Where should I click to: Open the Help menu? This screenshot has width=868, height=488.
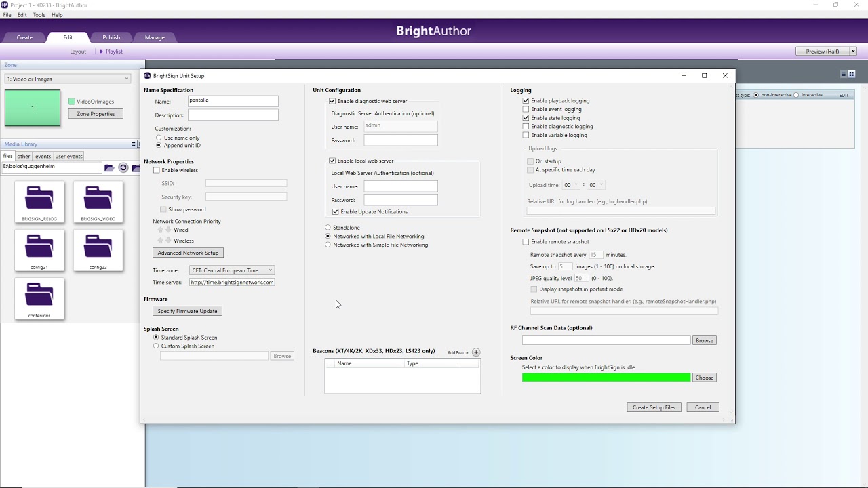coord(57,15)
